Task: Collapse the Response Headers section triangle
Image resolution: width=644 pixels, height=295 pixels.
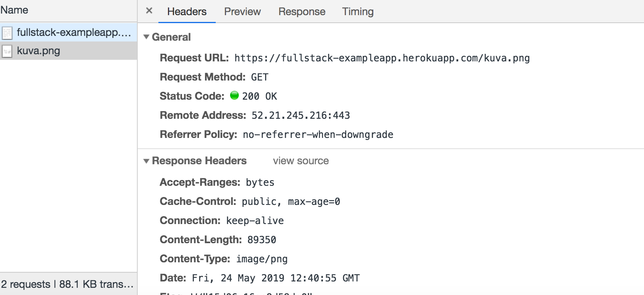Action: pyautogui.click(x=146, y=161)
